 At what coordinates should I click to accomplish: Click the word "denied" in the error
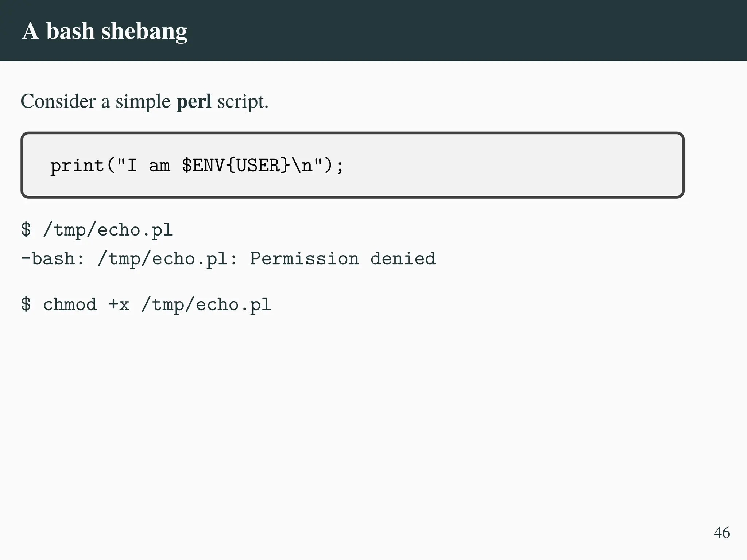click(403, 259)
